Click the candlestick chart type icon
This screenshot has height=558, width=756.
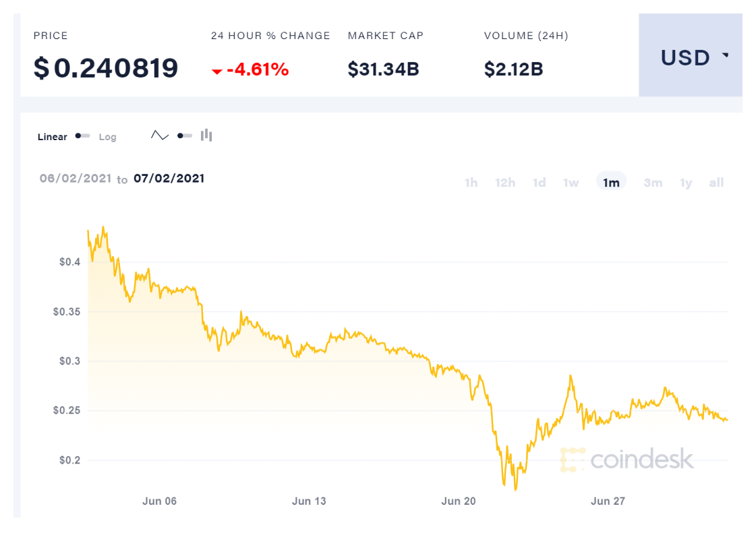pos(206,135)
